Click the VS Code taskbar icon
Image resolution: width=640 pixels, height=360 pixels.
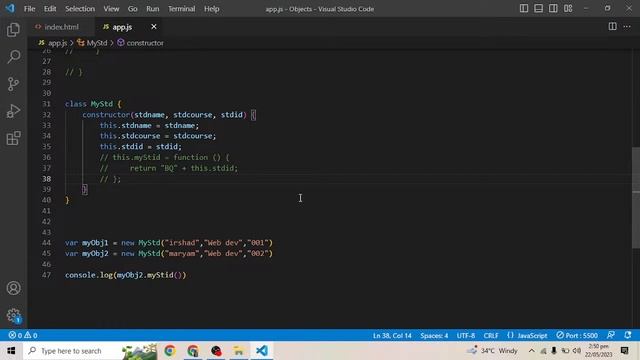pyautogui.click(x=262, y=351)
